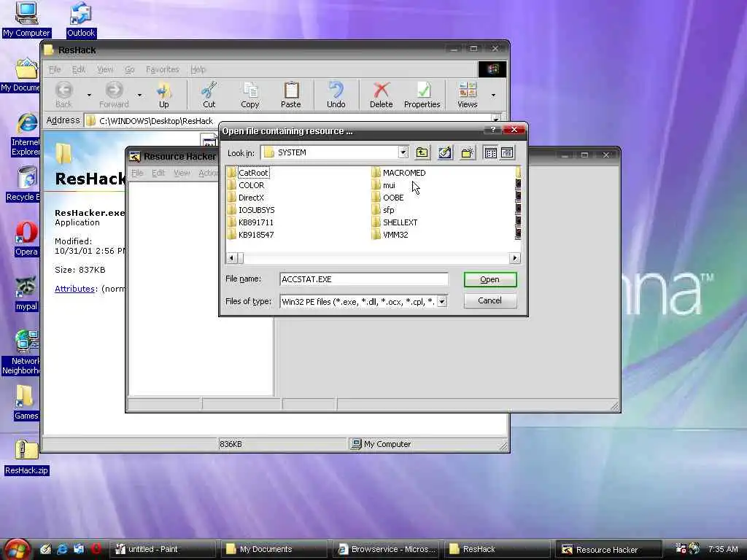Click the address bar path C:\WINDOWS\Desktop\ResHack
This screenshot has height=560, width=747.
(156, 121)
